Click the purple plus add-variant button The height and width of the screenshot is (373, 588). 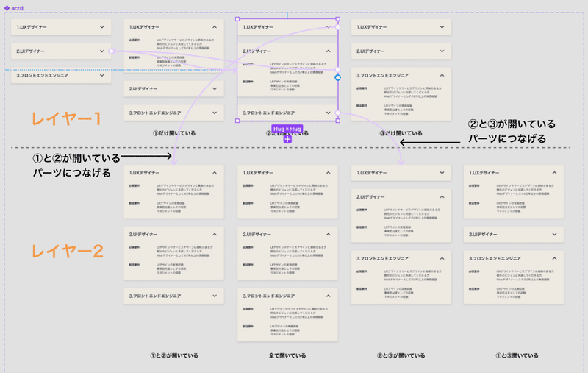pyautogui.click(x=287, y=139)
